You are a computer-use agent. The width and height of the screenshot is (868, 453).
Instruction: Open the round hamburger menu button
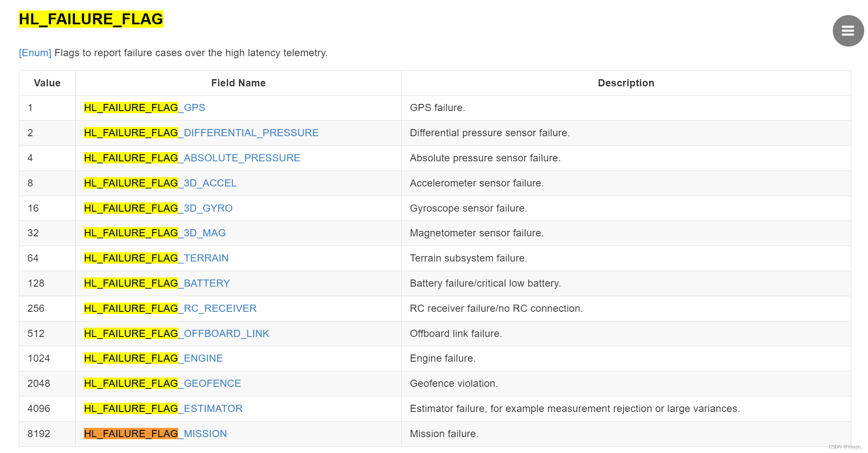[847, 31]
